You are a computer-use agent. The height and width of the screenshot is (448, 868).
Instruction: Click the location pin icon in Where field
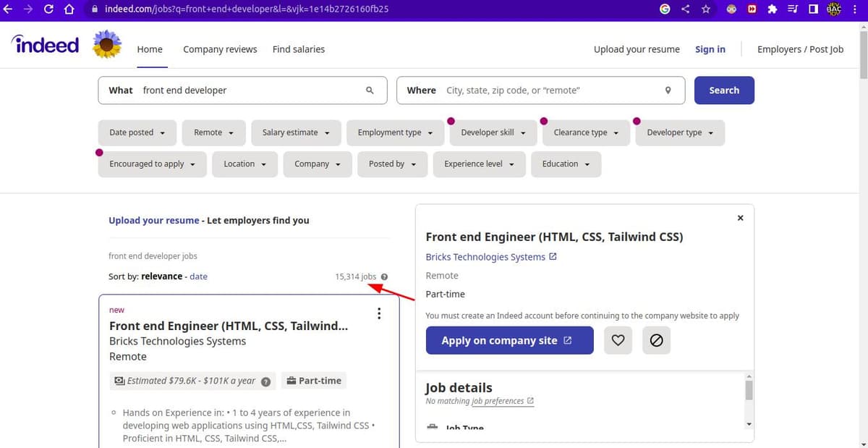pyautogui.click(x=668, y=90)
